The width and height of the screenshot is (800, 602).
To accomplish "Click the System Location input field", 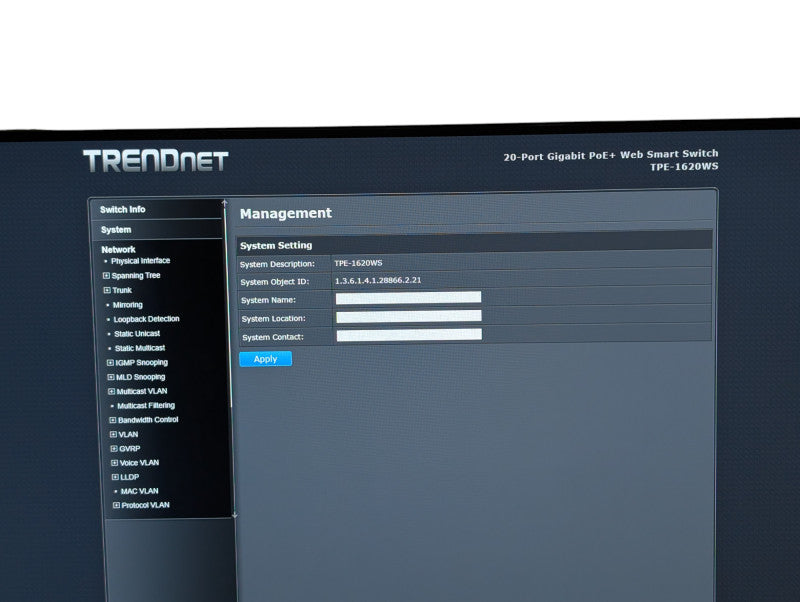I will click(x=409, y=316).
